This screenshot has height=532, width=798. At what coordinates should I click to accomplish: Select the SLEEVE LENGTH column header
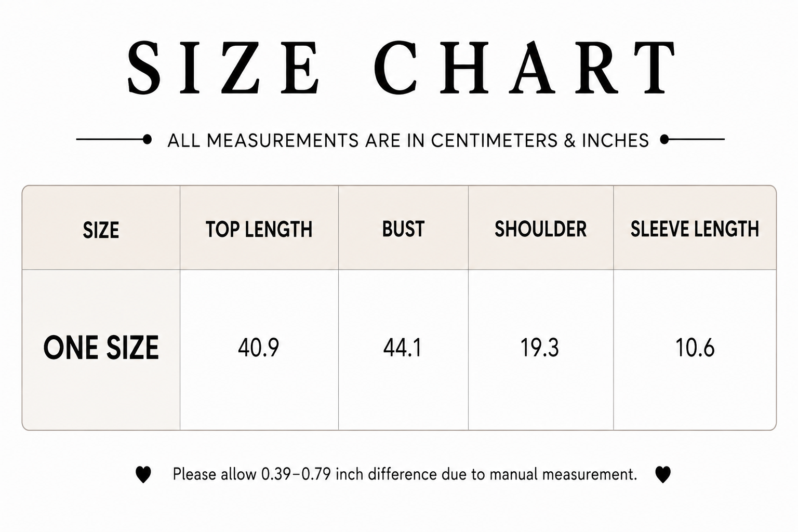(x=695, y=229)
